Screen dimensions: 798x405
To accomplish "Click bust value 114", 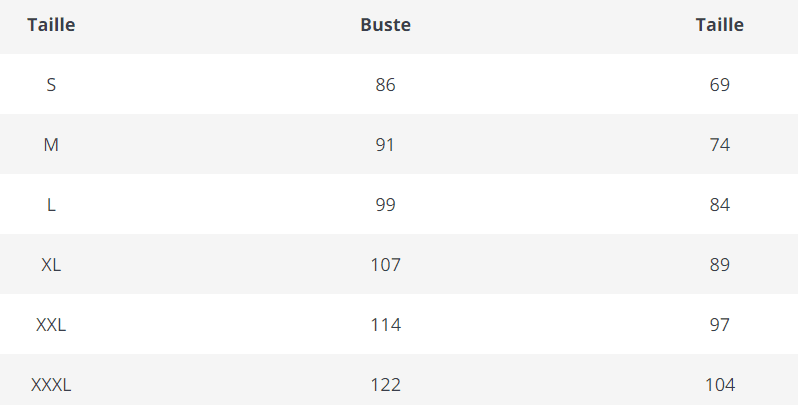I will (x=385, y=325).
